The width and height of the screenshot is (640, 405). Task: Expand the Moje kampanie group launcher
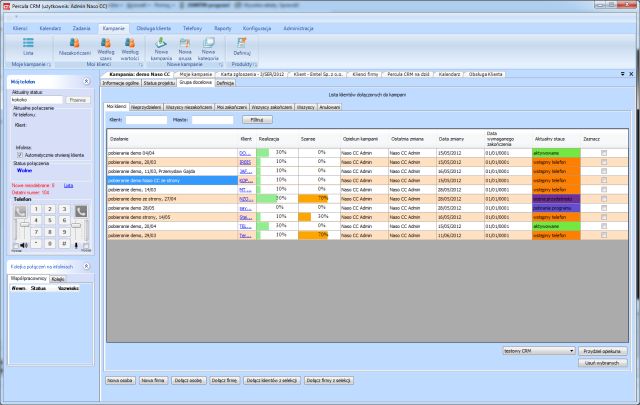(x=49, y=65)
